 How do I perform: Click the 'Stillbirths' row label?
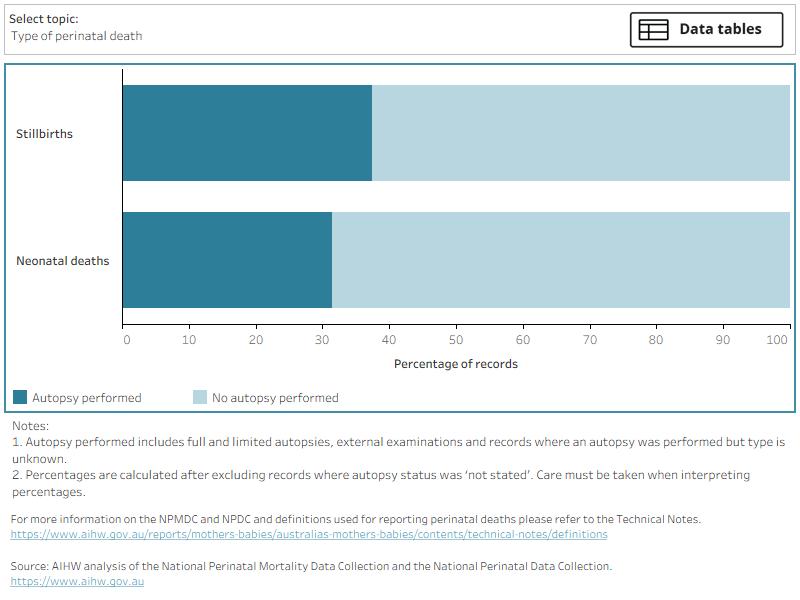(44, 134)
